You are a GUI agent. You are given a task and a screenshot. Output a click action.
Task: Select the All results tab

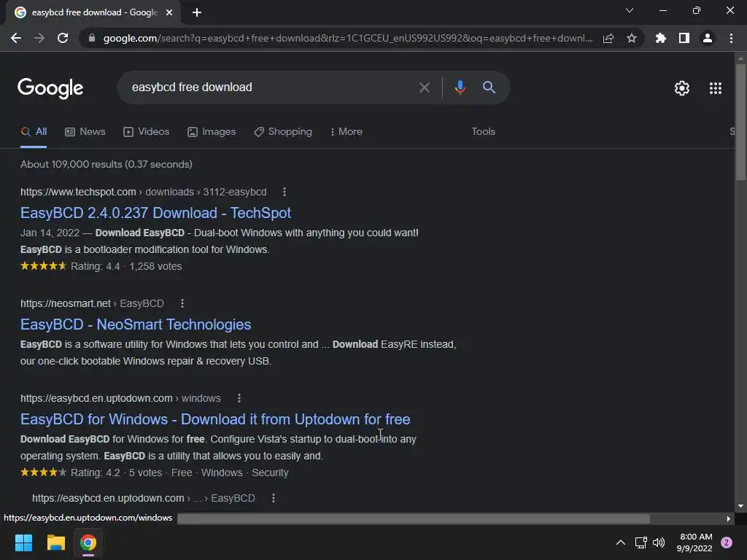pyautogui.click(x=34, y=132)
